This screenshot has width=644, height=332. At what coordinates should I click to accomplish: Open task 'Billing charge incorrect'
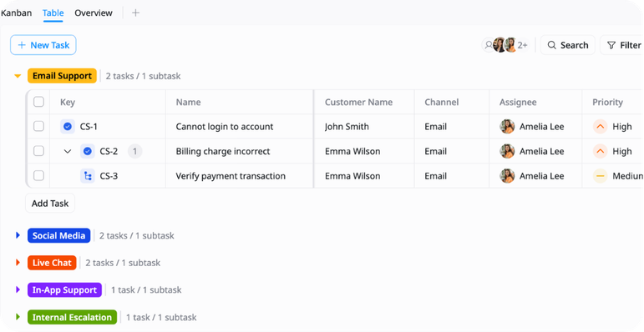click(223, 152)
